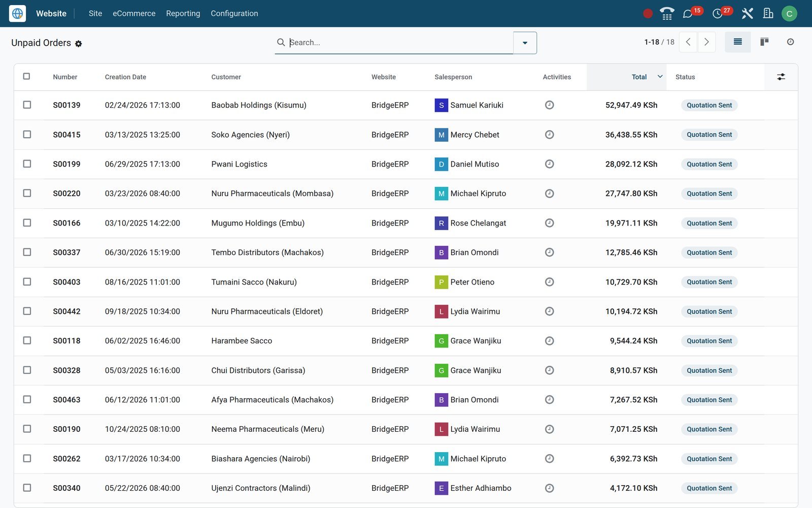
Task: Open the company building switcher icon
Action: point(768,14)
